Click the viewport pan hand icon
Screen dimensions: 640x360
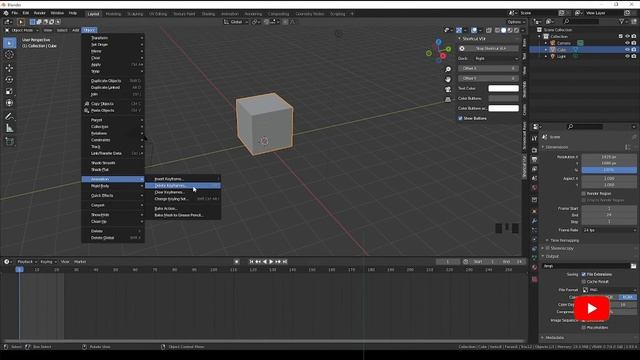(x=448, y=80)
